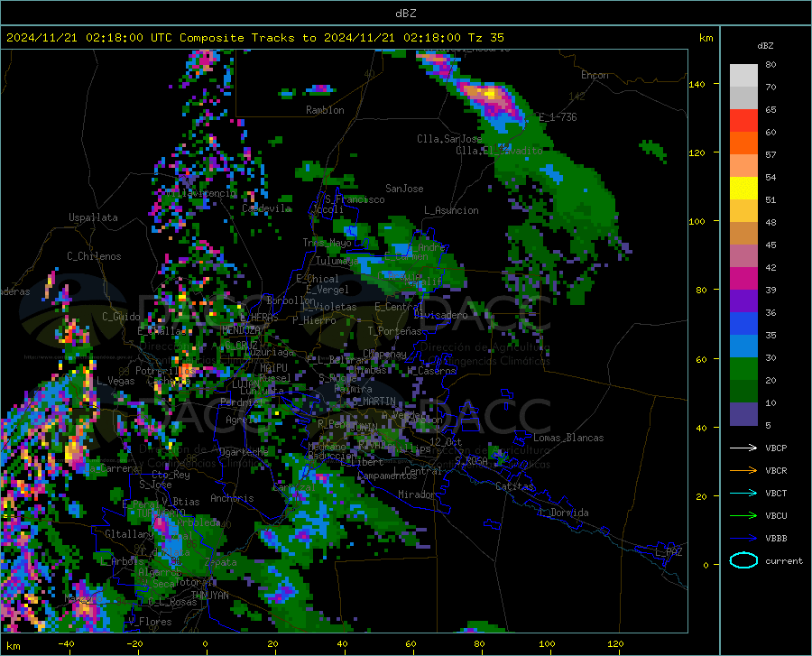Select the red 60-65 dBZ legend swatch
This screenshot has width=812, height=656.
click(x=743, y=121)
